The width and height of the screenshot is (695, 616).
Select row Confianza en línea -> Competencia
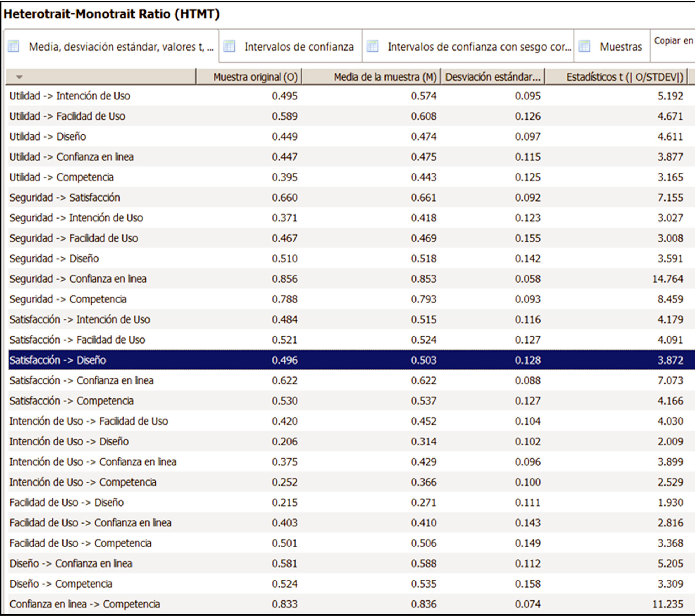(x=85, y=604)
